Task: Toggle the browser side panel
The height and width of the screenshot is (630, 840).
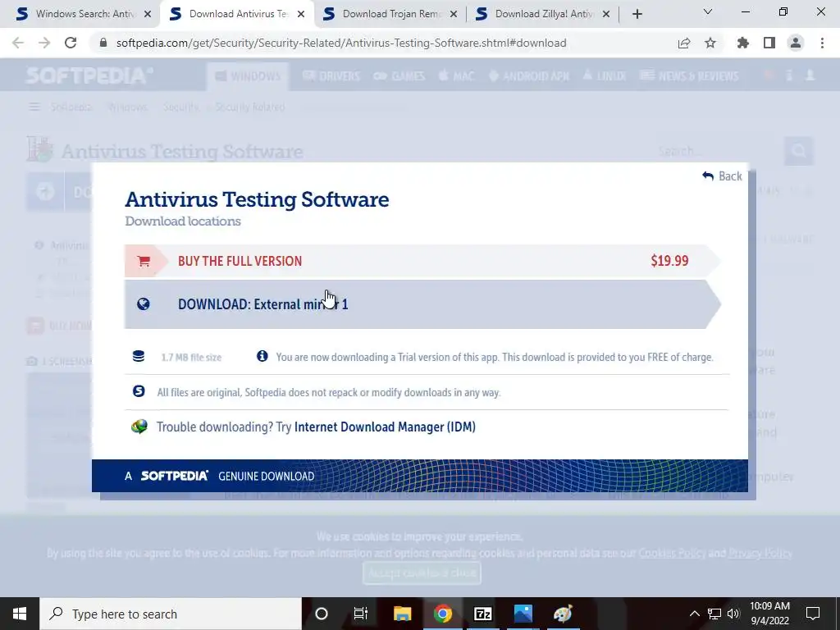Action: pos(769,43)
